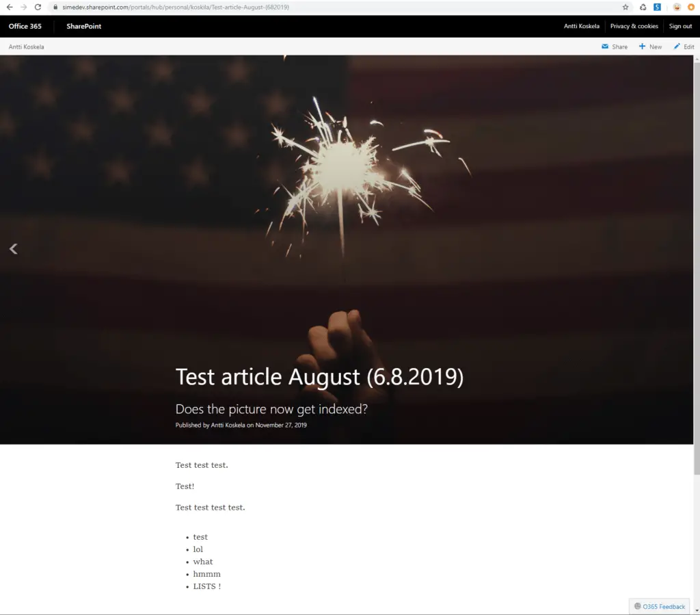The image size is (700, 615).
Task: Sign out of the account
Action: 680,26
